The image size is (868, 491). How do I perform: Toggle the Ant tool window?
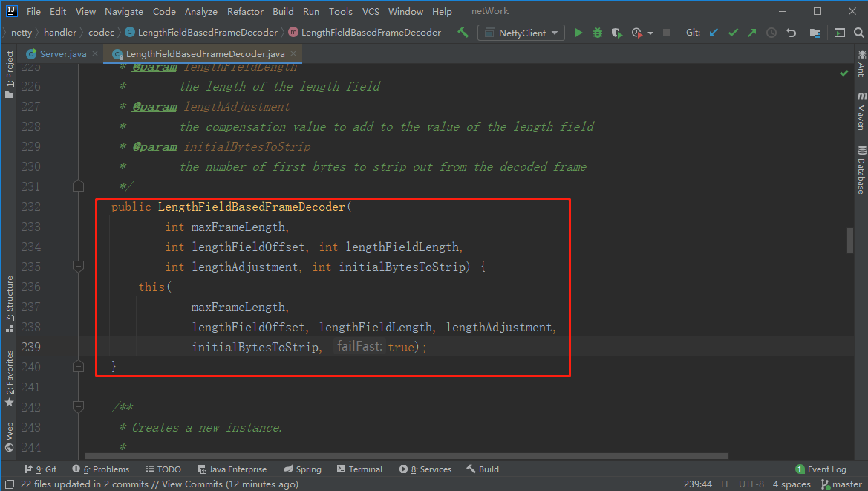point(861,63)
